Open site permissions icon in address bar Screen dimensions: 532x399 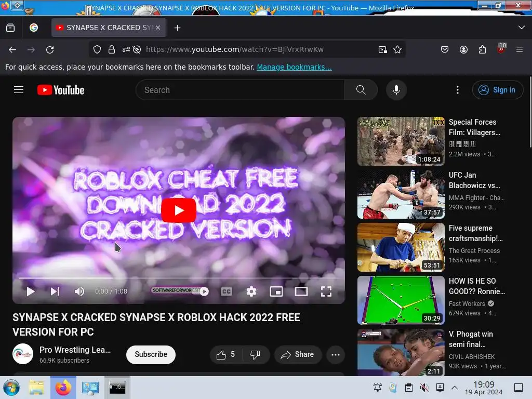(x=126, y=49)
